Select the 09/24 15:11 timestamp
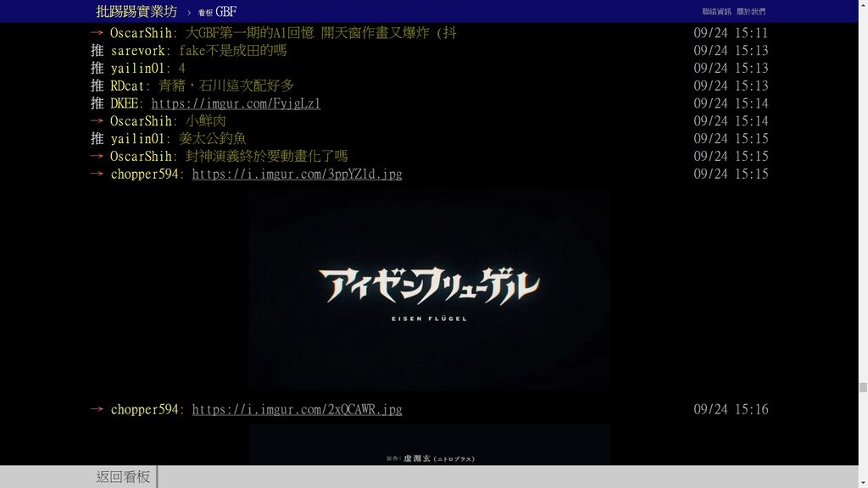 [731, 33]
